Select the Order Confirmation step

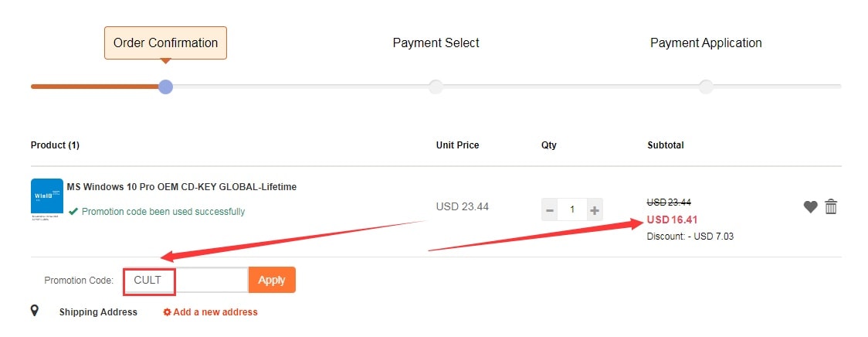tap(165, 43)
